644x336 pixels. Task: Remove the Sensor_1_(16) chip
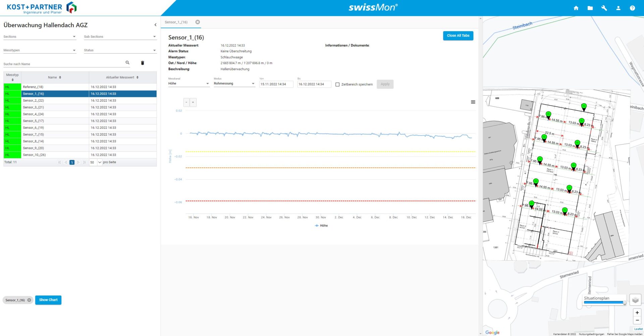[x=29, y=300]
